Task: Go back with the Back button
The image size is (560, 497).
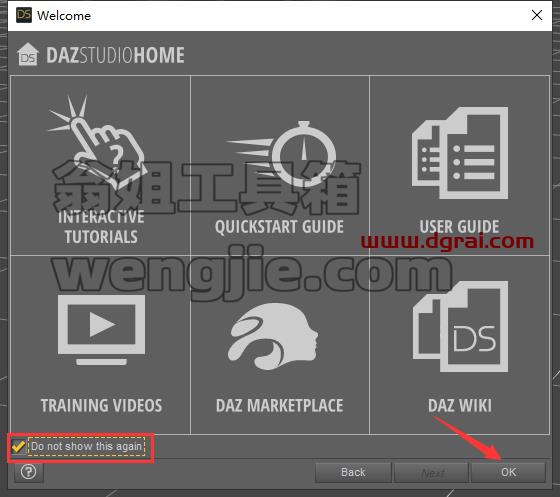Action: [x=353, y=472]
